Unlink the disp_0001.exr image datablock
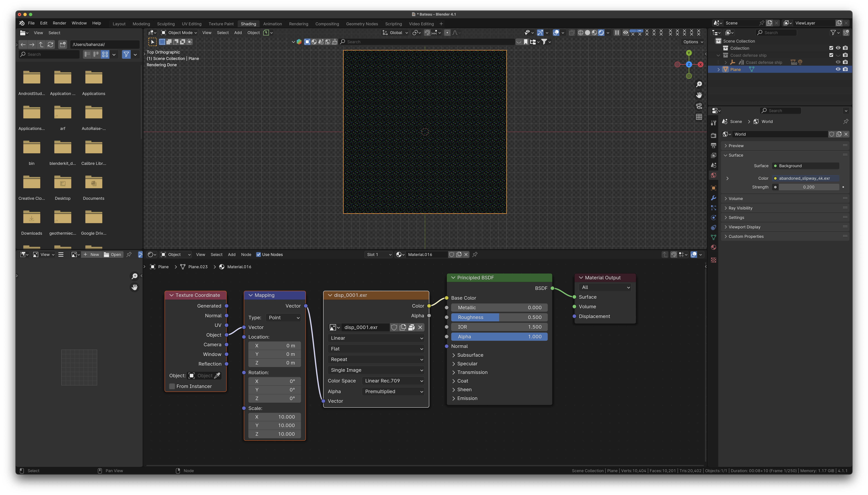The height and width of the screenshot is (495, 868). tap(420, 327)
